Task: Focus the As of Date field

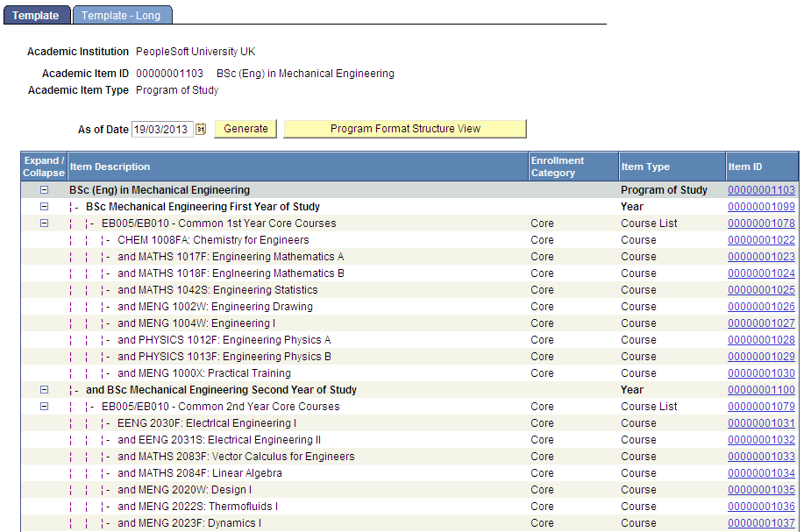Action: (162, 129)
